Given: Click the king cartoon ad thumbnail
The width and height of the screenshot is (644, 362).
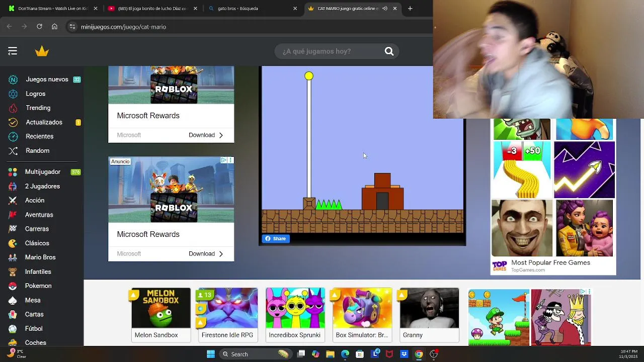Looking at the screenshot, I should (x=560, y=317).
